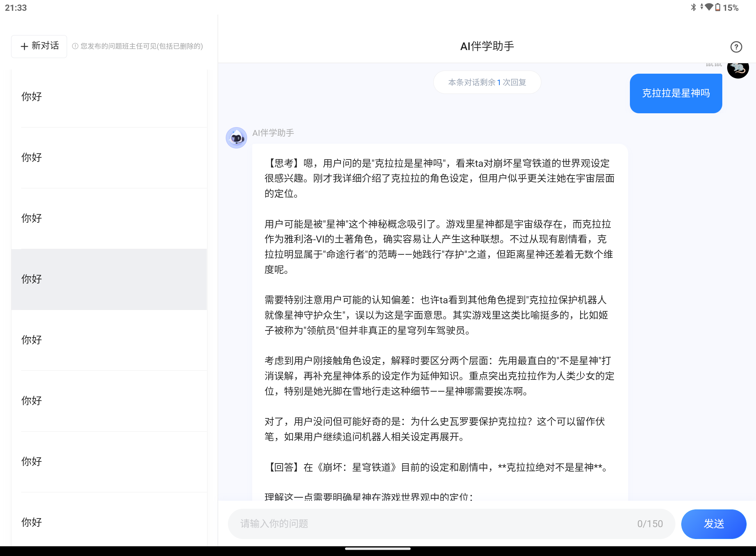This screenshot has width=756, height=556.
Task: Click the 克拉拉是星神吗 message bubble
Action: tap(676, 93)
